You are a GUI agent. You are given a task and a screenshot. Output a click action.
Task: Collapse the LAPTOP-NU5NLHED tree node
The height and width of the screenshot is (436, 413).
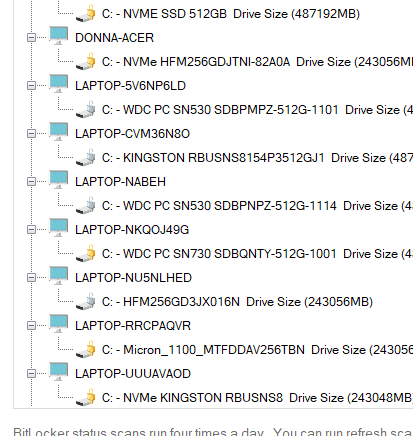click(31, 278)
